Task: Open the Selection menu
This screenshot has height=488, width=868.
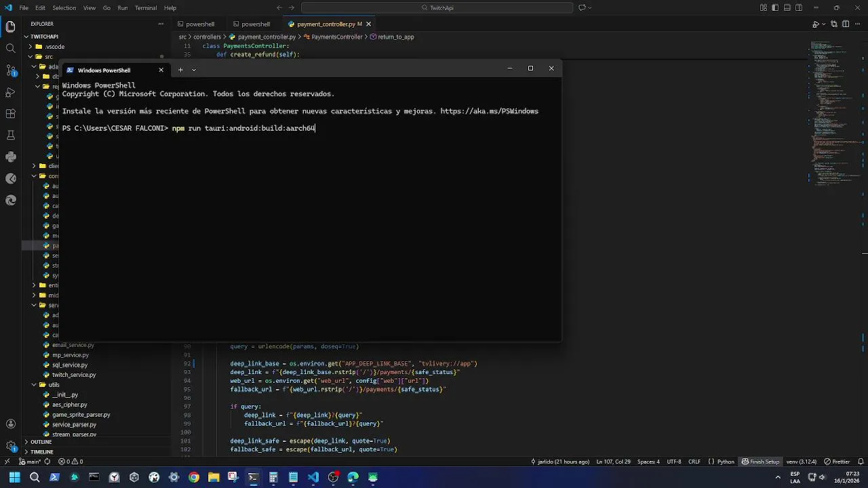Action: 64,8
